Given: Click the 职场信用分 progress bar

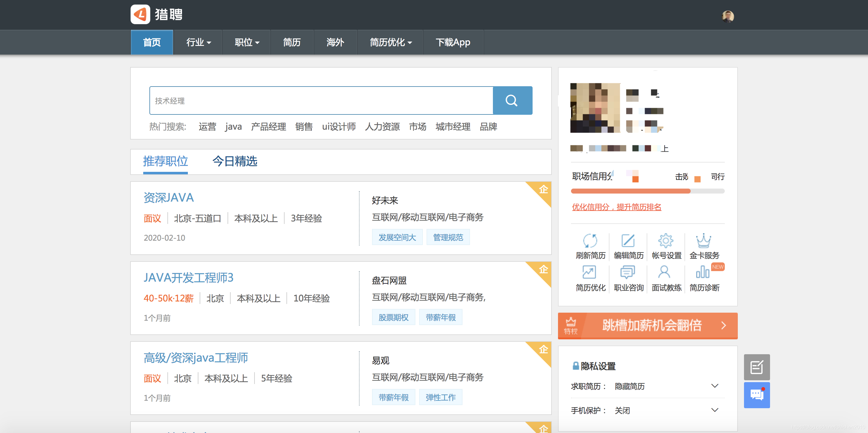Looking at the screenshot, I should click(x=647, y=191).
